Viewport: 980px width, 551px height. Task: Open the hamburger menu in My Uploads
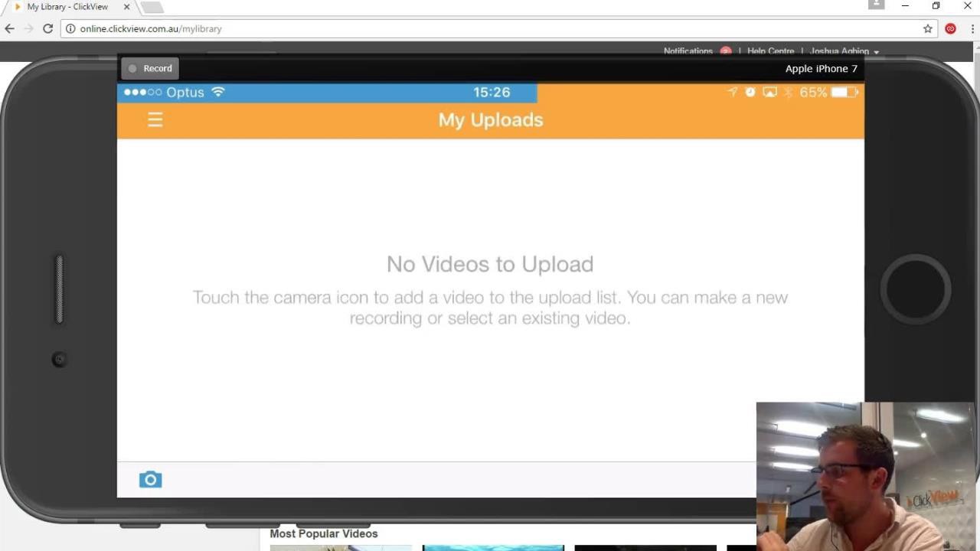point(155,119)
